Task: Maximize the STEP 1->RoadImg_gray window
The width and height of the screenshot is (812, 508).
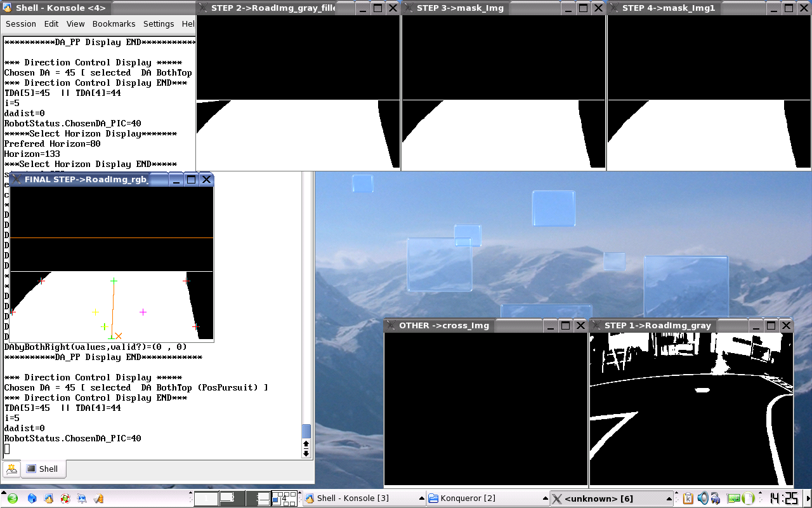Action: pyautogui.click(x=771, y=325)
